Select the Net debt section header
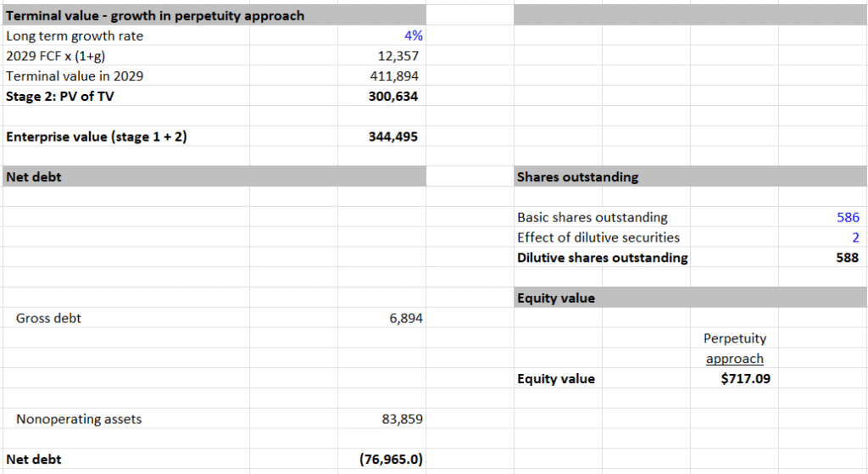868x474 pixels. coord(214,176)
